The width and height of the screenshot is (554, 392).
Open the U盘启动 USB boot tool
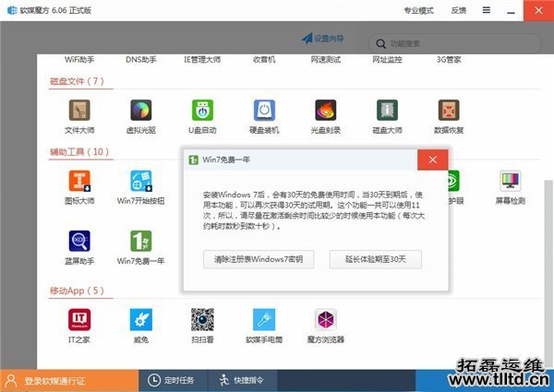pyautogui.click(x=202, y=111)
